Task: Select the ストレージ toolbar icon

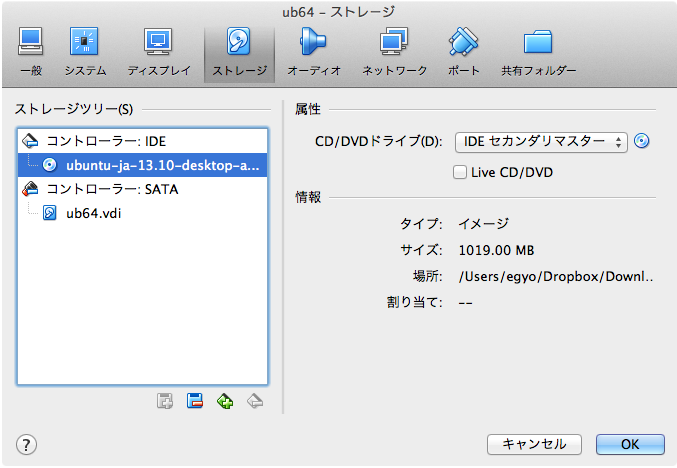Action: [239, 42]
